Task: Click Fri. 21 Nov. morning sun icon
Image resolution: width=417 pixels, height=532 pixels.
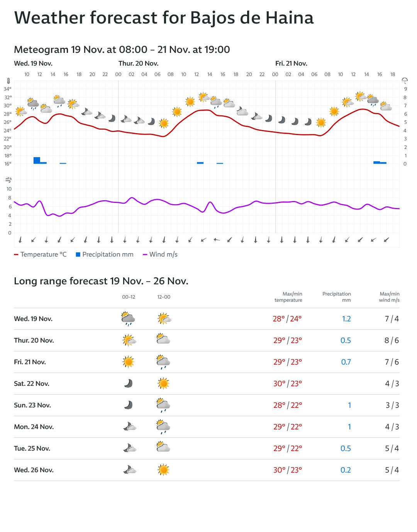Action: tap(128, 362)
